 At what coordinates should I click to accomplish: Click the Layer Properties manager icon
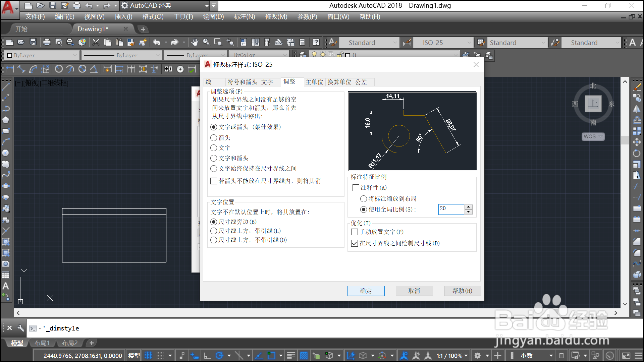click(303, 55)
